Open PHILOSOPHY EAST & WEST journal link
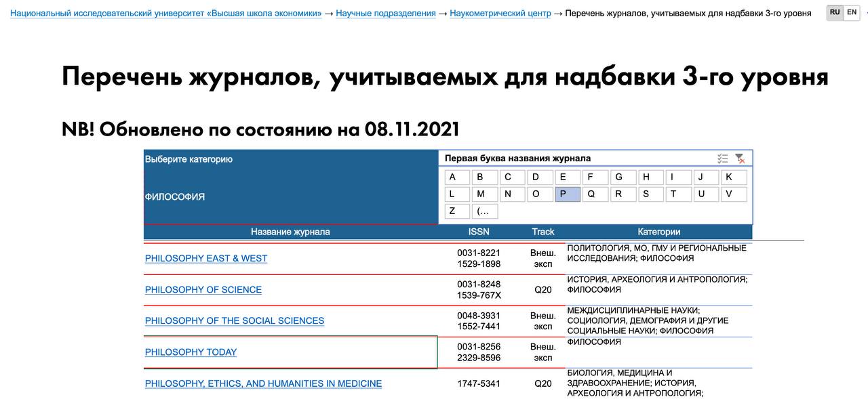The image size is (868, 399). point(206,258)
